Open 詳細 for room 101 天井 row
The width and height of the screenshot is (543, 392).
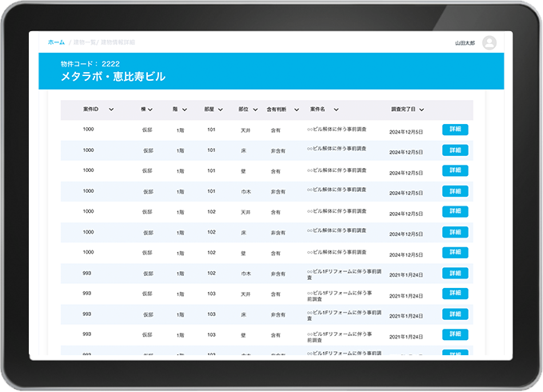pos(455,130)
